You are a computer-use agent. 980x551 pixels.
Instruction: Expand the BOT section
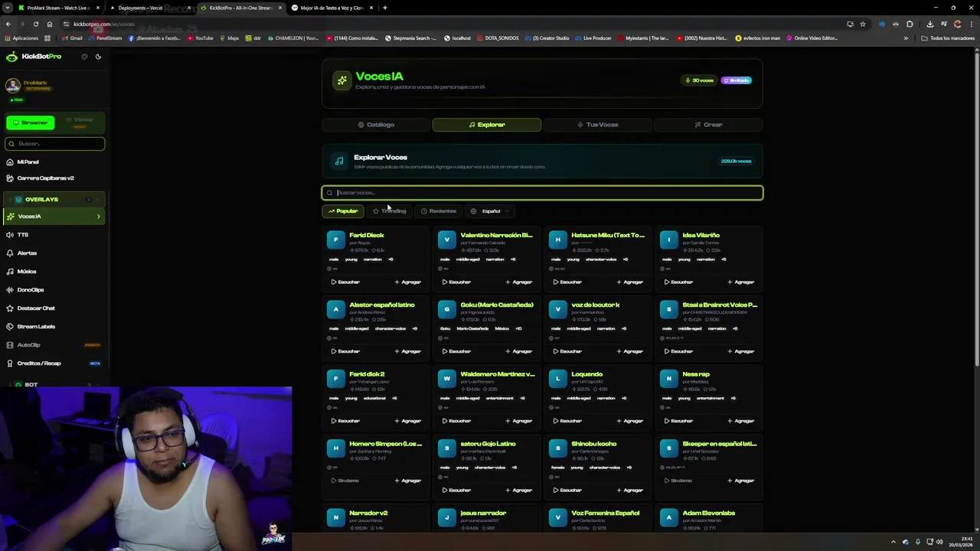pyautogui.click(x=54, y=384)
